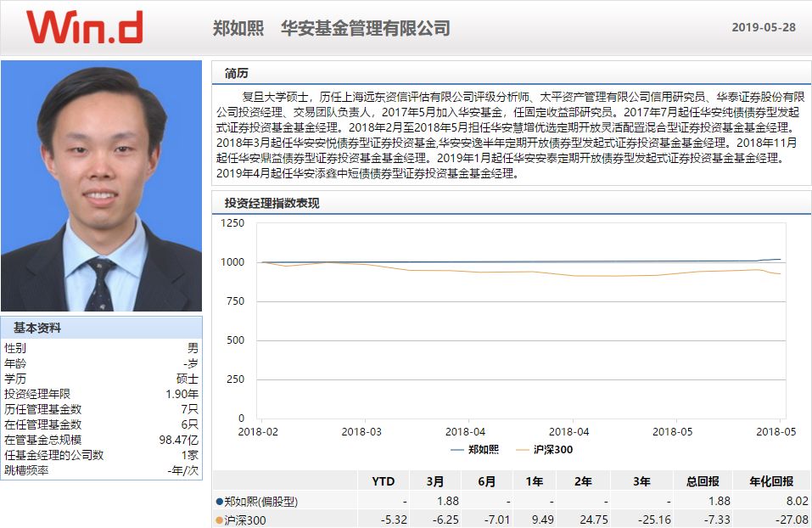Click the 硕士 education value
This screenshot has width=812, height=528.
pyautogui.click(x=187, y=379)
